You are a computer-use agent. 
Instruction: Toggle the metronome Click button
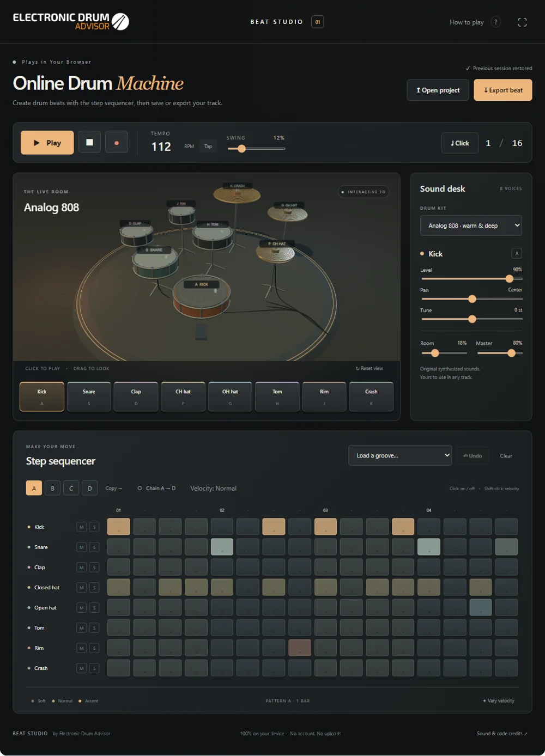[x=460, y=143]
